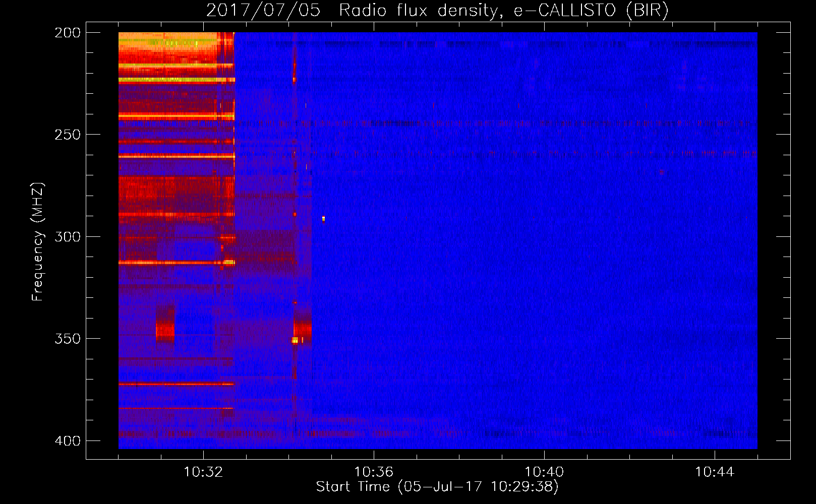Click the plot title '2017/07/05 Radio flux density, e-CALLISTO (BIR)'
816x504 pixels.
[x=437, y=10]
